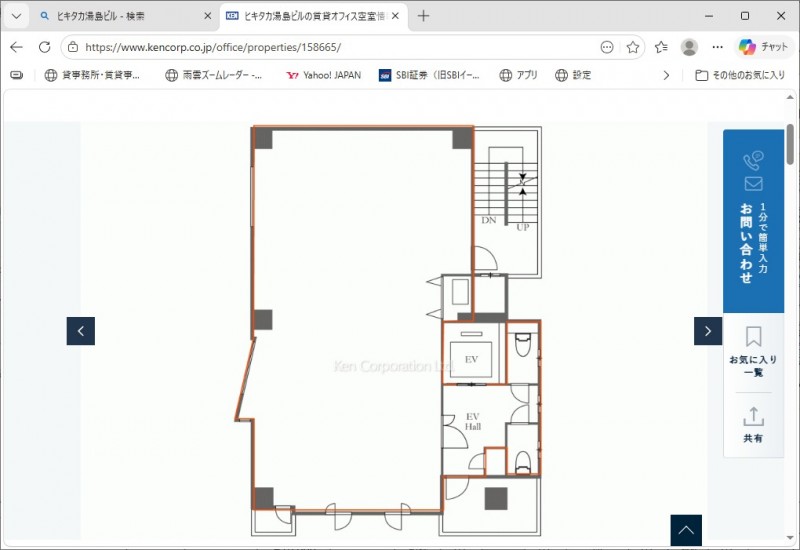This screenshot has height=550, width=800.
Task: Open the お問い合わせ inquiry panel
Action: (753, 221)
